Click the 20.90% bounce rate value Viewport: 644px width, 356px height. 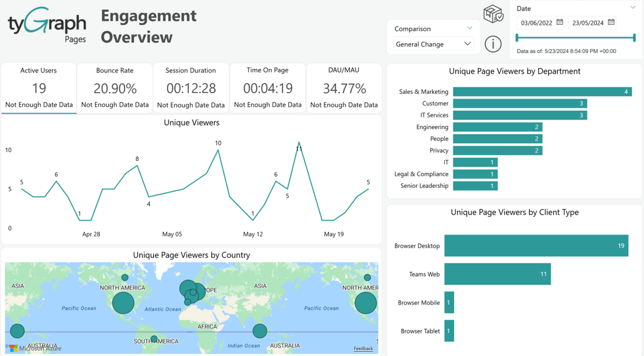(115, 88)
